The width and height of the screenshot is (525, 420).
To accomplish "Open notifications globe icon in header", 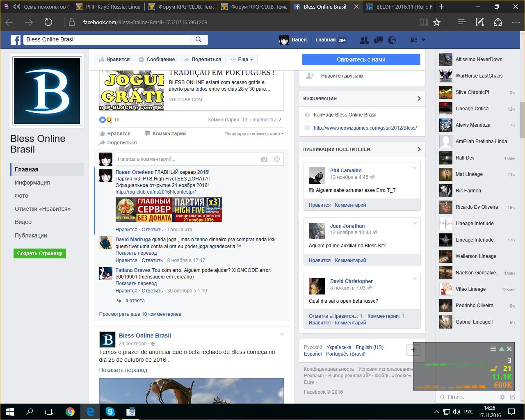I will click(392, 40).
